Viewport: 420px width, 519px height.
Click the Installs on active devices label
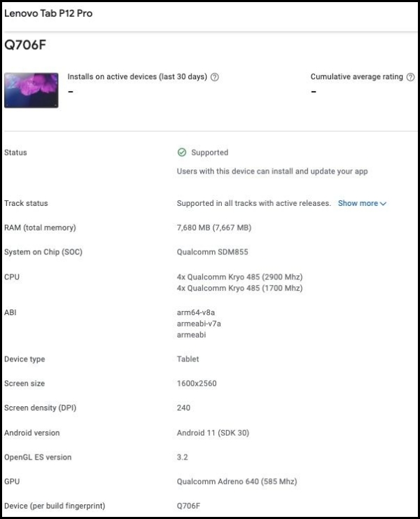137,77
